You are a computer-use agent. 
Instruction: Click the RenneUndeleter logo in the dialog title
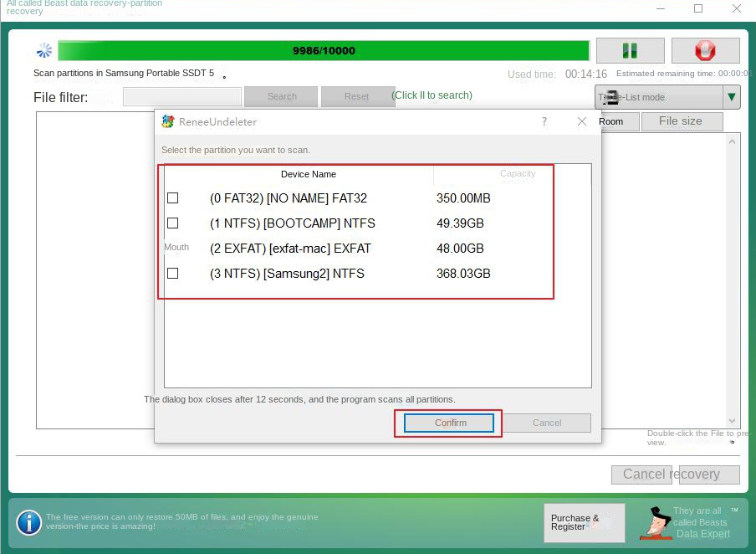(x=170, y=121)
